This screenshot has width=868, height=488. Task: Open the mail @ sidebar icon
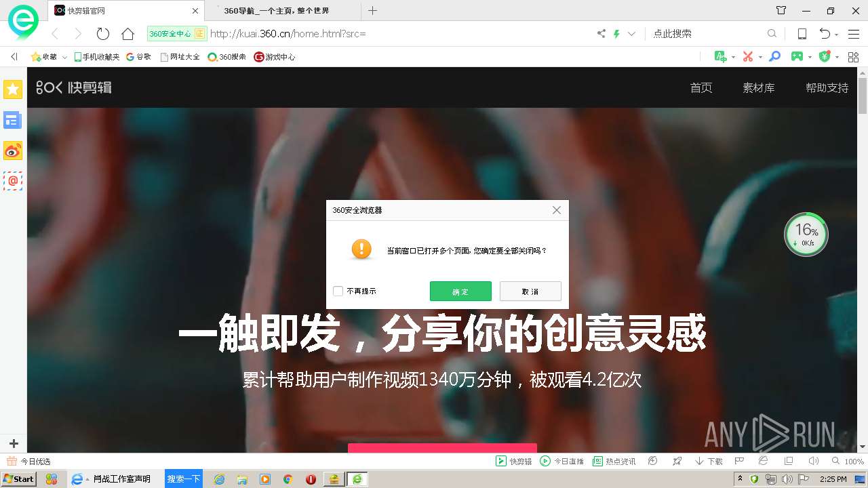point(13,181)
